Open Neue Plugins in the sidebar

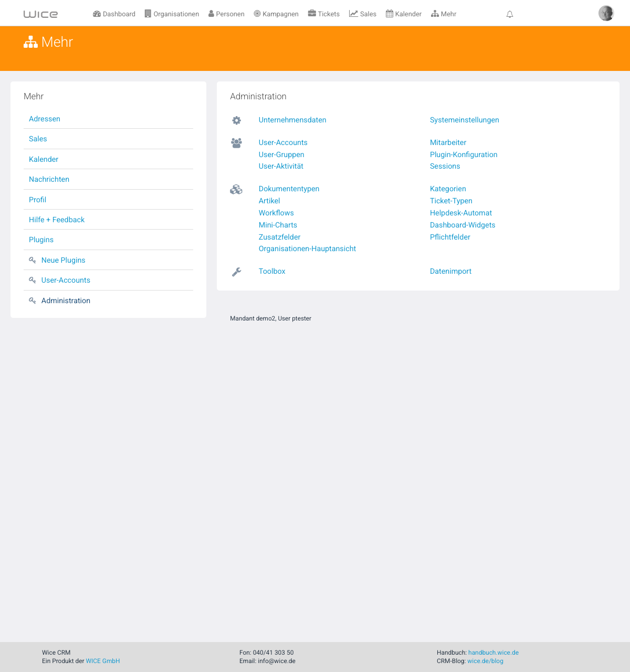(x=64, y=260)
